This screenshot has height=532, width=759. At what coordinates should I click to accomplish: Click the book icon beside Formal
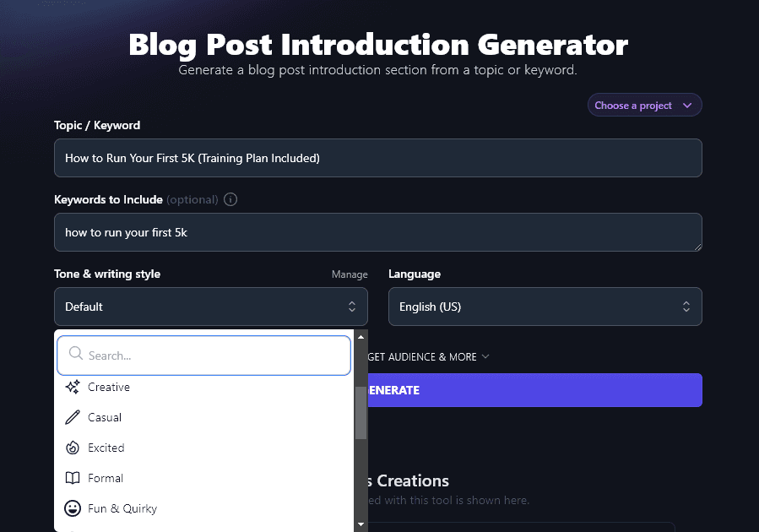pos(73,478)
